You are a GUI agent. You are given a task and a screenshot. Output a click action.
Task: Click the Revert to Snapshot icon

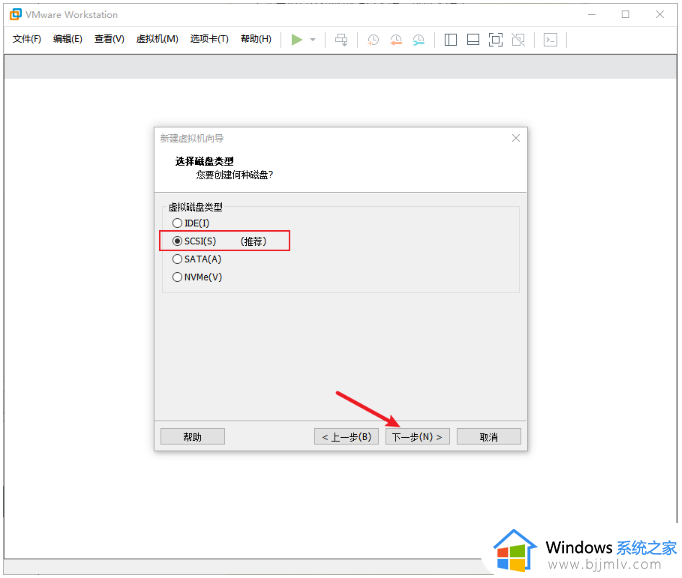coord(396,40)
